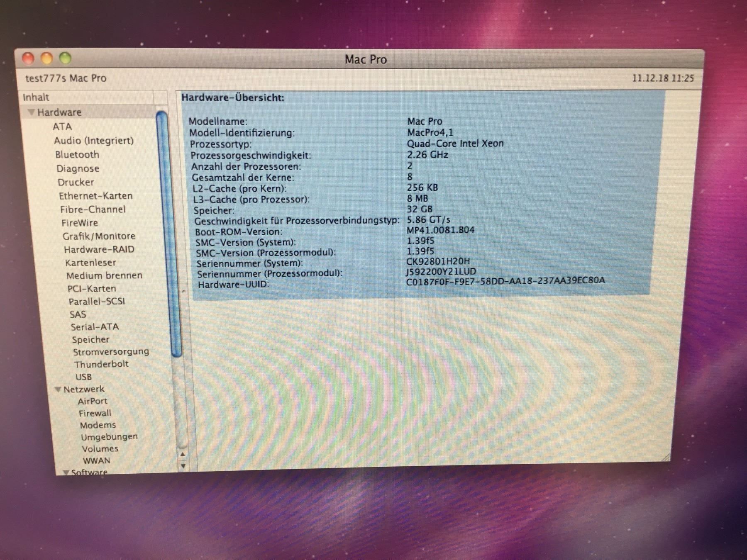Collapse the Software section triangle
The width and height of the screenshot is (747, 560).
(66, 472)
